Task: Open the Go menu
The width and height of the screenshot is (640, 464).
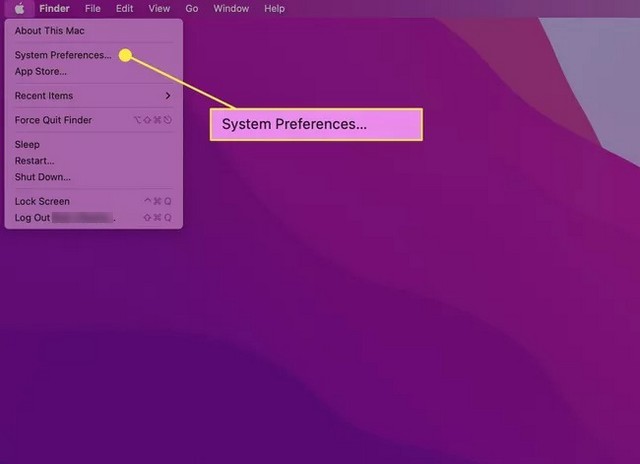Action: (192, 9)
